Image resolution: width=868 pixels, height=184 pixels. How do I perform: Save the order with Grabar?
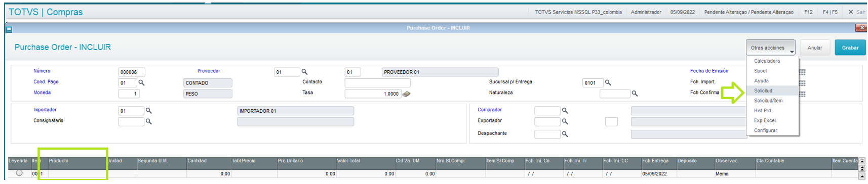pyautogui.click(x=850, y=48)
